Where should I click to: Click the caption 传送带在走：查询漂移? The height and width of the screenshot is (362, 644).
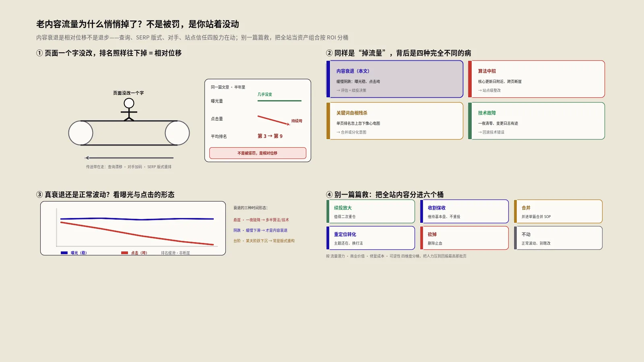[128, 167]
